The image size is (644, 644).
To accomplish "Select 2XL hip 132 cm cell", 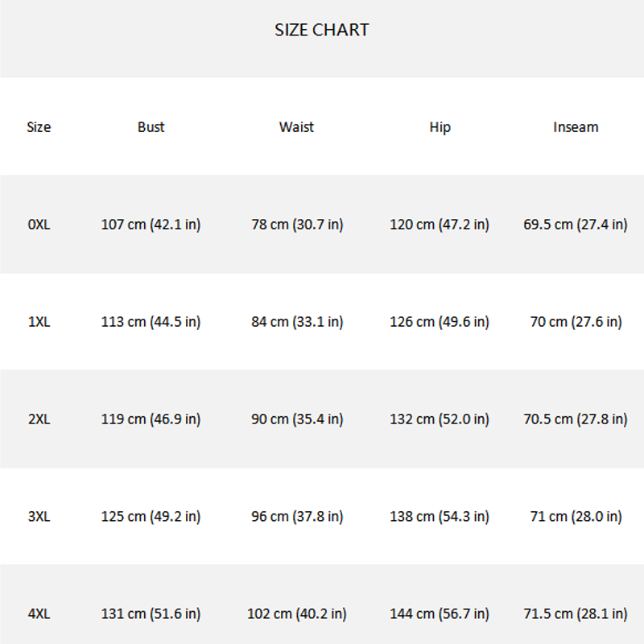I will (440, 419).
